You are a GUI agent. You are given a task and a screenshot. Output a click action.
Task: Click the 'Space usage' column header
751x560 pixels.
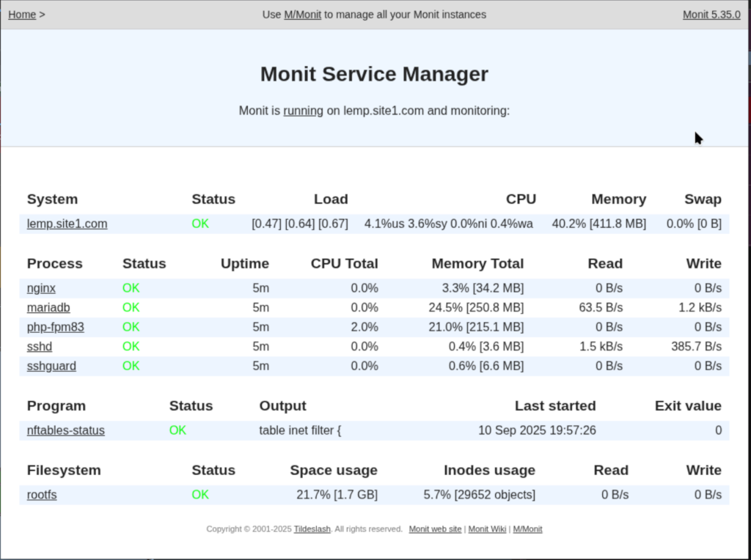coord(334,471)
